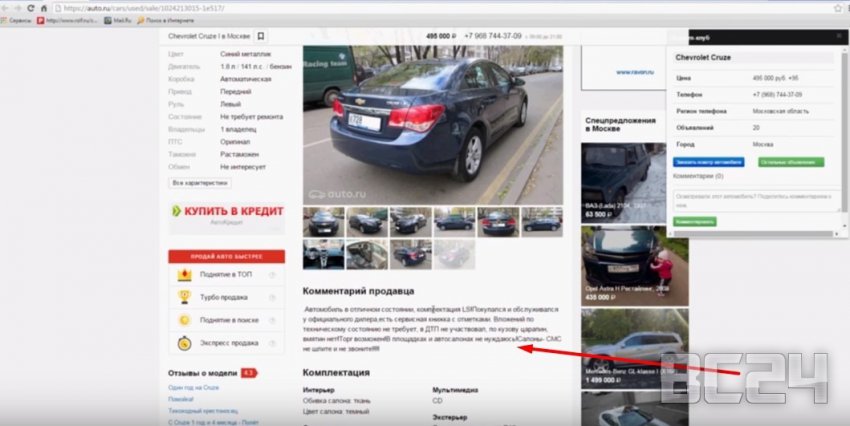Select the first car photo thumbnail
The image size is (850, 426).
tap(324, 222)
